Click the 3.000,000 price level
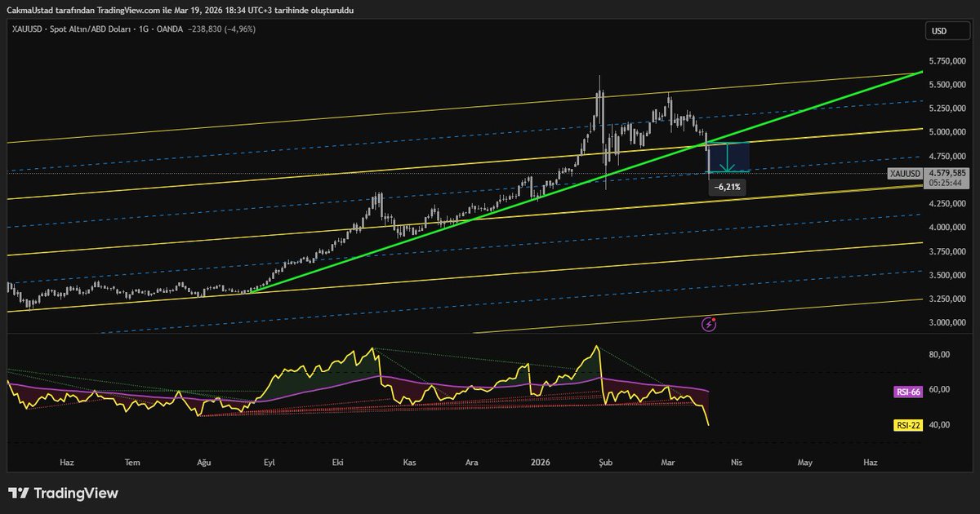 [x=948, y=323]
